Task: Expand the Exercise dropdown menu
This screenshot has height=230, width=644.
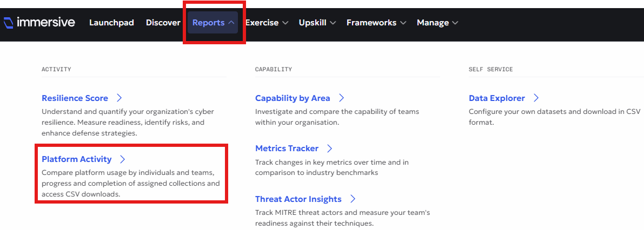Action: pos(267,23)
